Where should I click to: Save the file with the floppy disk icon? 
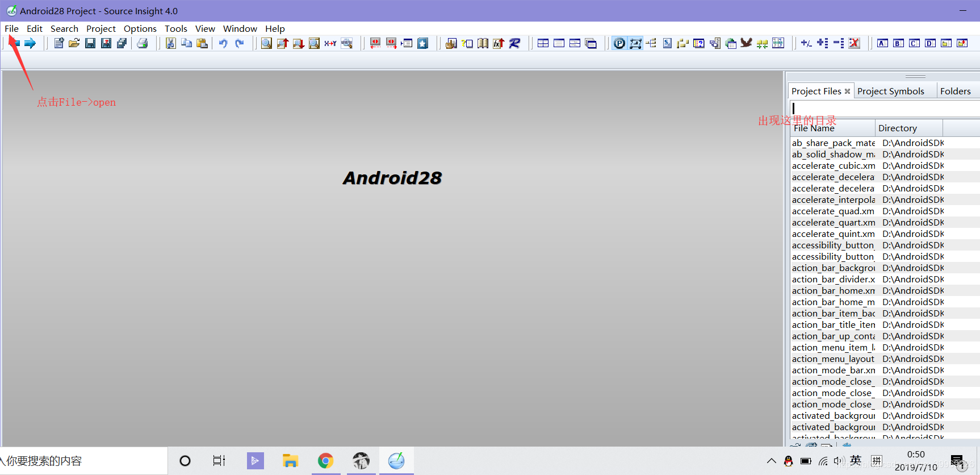(x=90, y=43)
